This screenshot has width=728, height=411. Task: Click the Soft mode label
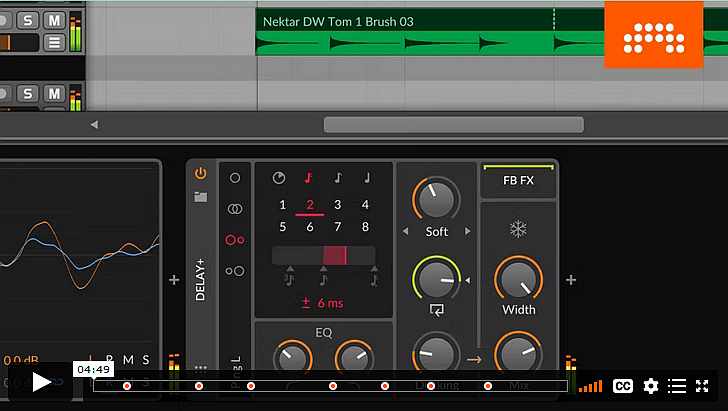click(436, 231)
